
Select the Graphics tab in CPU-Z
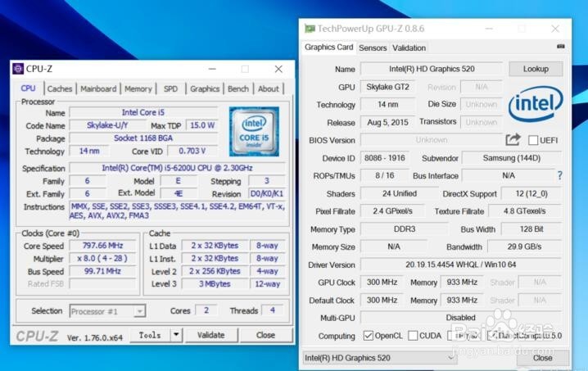pos(205,89)
